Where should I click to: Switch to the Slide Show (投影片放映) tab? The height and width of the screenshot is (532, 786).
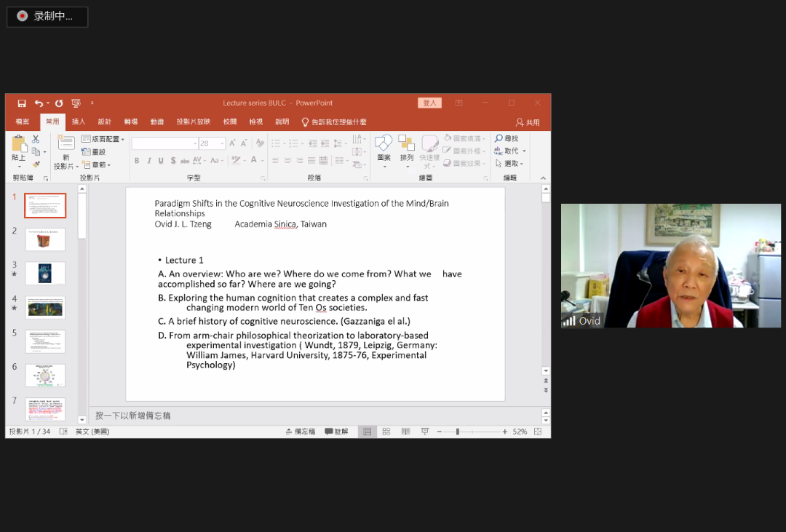[x=193, y=122]
